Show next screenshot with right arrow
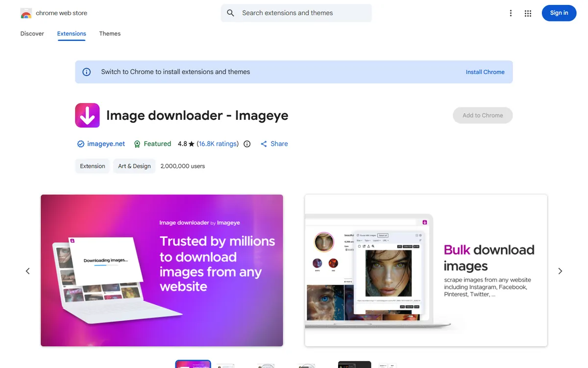 [560, 271]
